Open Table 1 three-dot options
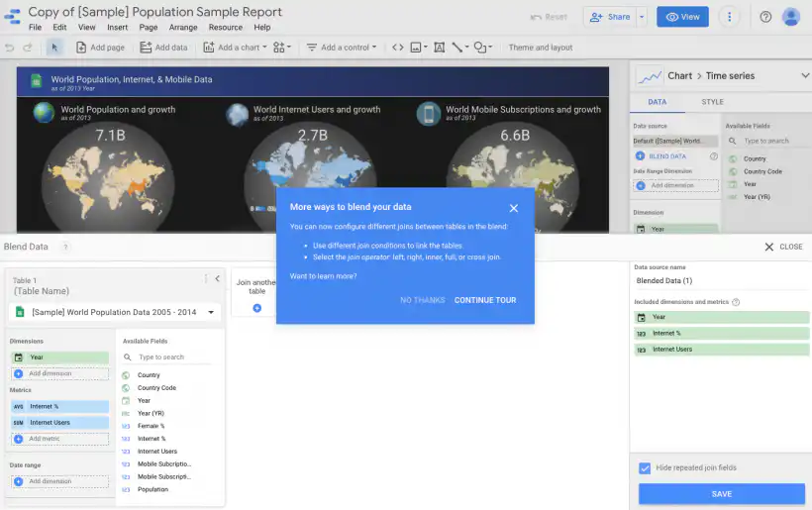Image resolution: width=812 pixels, height=510 pixels. point(206,279)
